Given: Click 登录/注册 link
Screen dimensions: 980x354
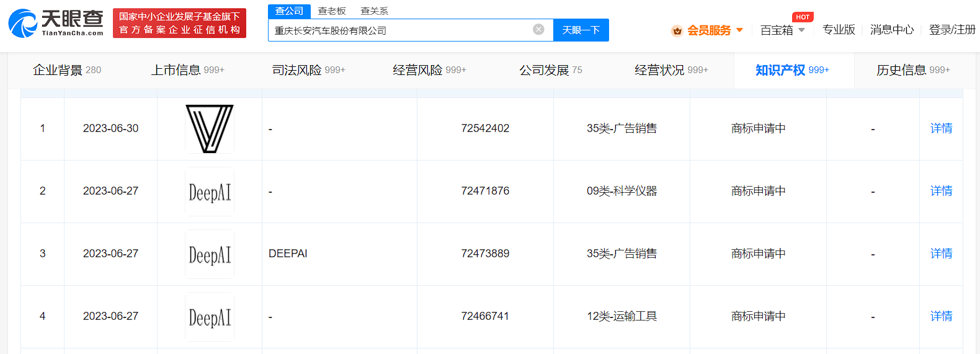Looking at the screenshot, I should [952, 30].
